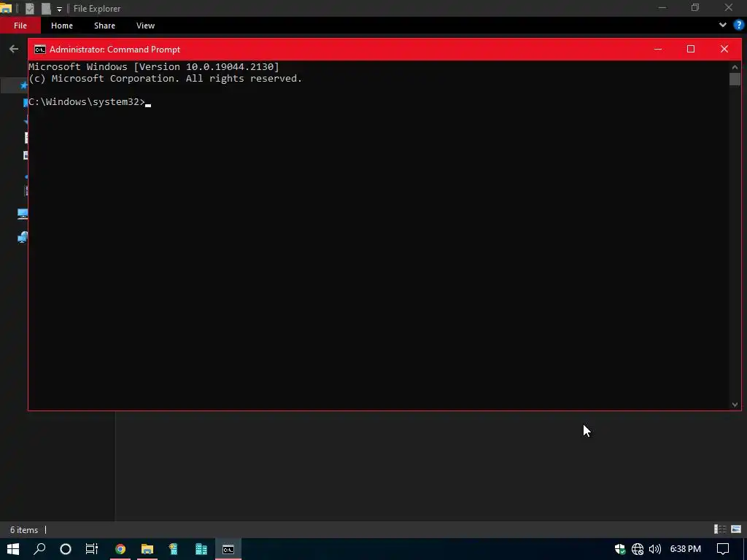The height and width of the screenshot is (560, 747).
Task: Switch to the Share ribbon tab
Action: point(104,26)
